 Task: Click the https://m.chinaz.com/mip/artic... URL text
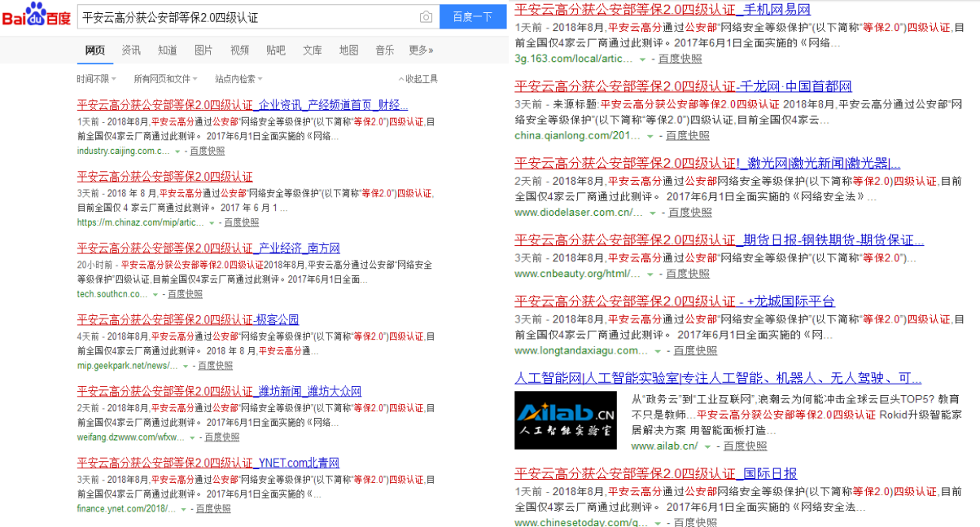(x=141, y=223)
